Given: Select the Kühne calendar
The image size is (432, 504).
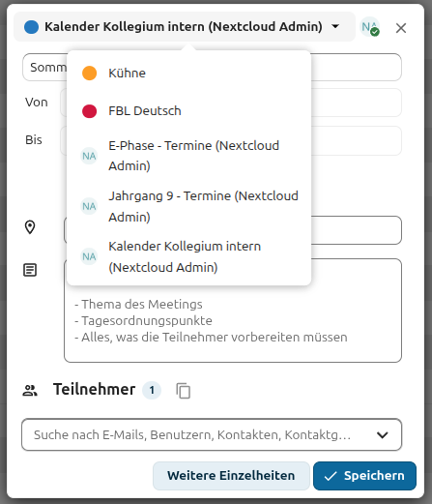Looking at the screenshot, I should click(188, 74).
